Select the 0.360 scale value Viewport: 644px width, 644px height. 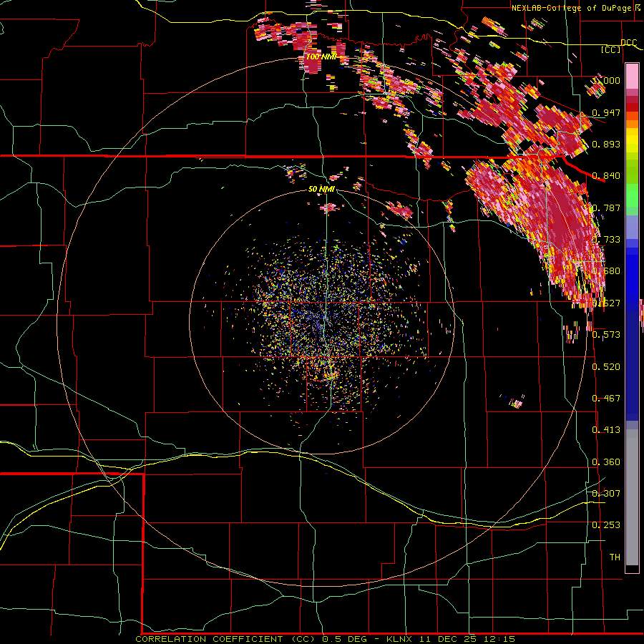click(606, 462)
